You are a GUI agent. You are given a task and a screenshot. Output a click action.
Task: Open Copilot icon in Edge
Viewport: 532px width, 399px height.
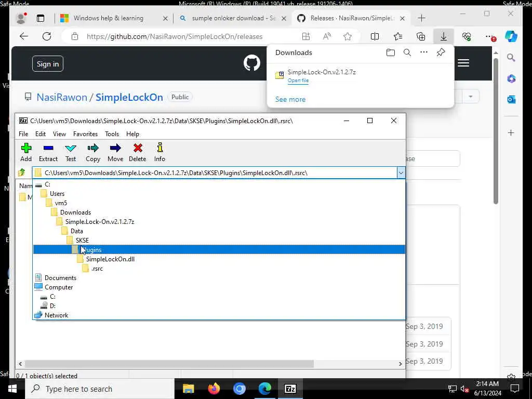pyautogui.click(x=511, y=36)
